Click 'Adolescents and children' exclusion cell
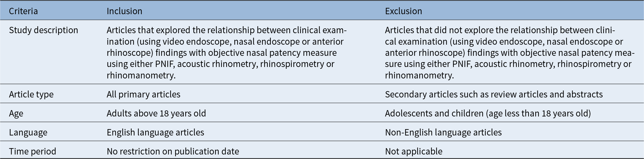 click(x=488, y=113)
